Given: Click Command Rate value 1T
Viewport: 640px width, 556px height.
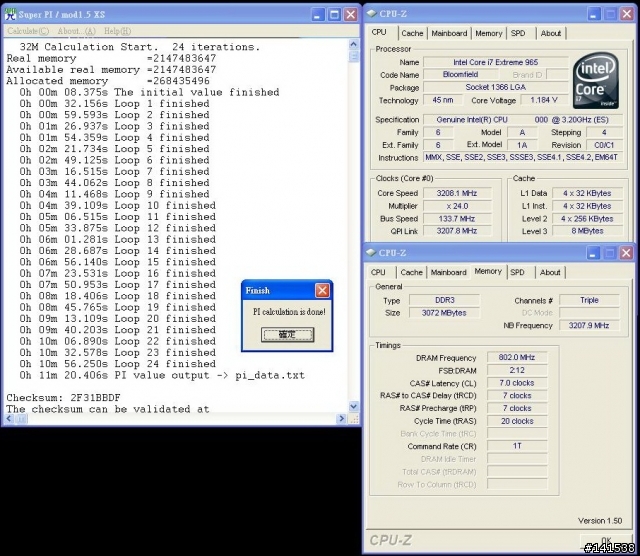Looking at the screenshot, I should (x=517, y=446).
